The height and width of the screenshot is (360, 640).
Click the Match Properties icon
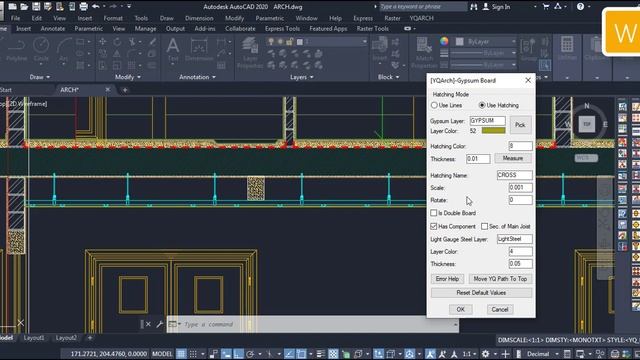click(x=424, y=53)
